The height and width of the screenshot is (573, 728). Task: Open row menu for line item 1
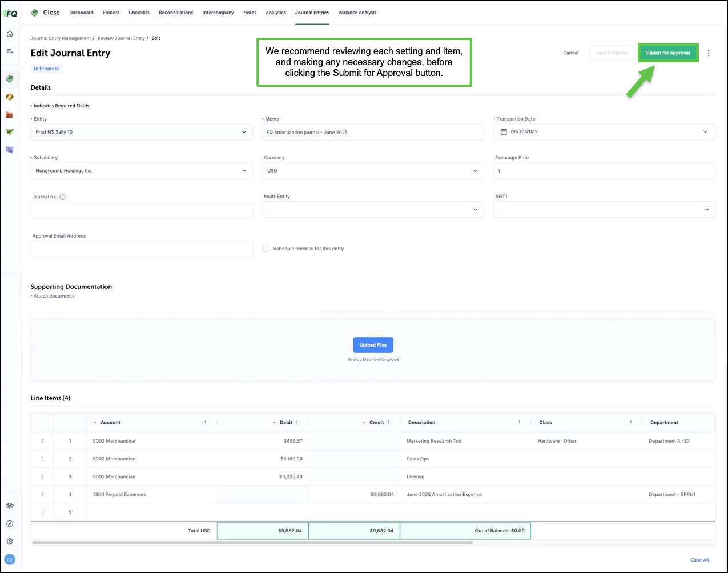(42, 441)
